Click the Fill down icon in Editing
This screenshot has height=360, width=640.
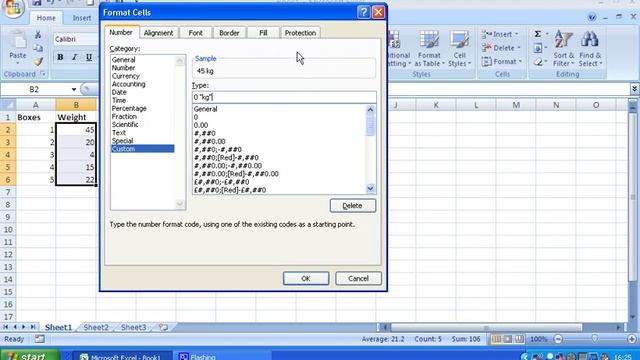point(538,48)
